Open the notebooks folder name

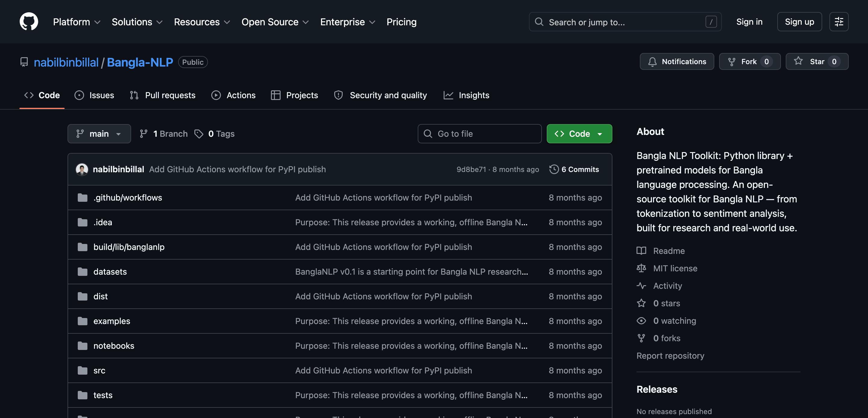coord(114,346)
